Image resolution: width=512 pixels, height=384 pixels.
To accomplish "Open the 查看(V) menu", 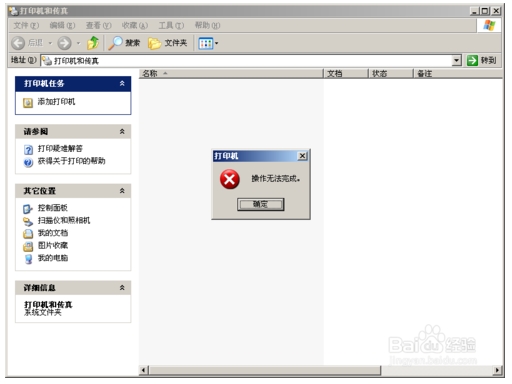I will (x=98, y=25).
